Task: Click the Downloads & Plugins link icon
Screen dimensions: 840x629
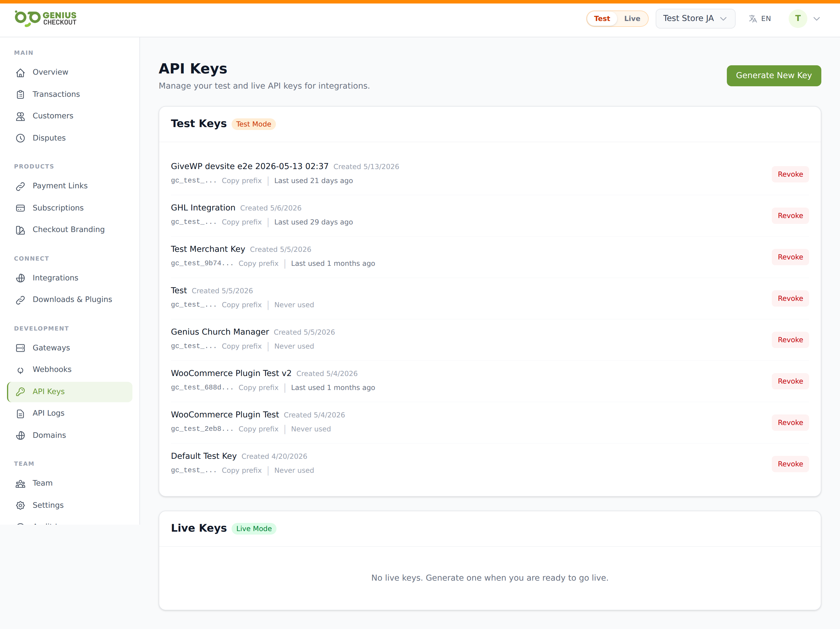Action: tap(20, 300)
